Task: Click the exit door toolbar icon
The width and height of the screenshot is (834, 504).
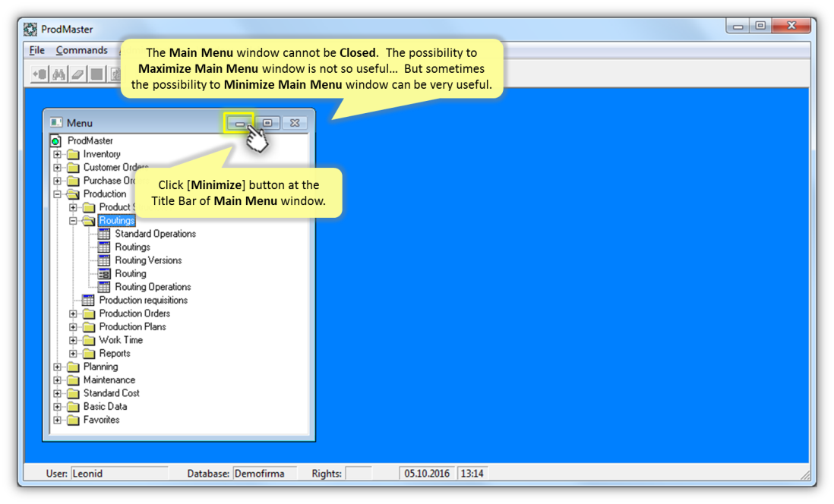Action: 40,74
